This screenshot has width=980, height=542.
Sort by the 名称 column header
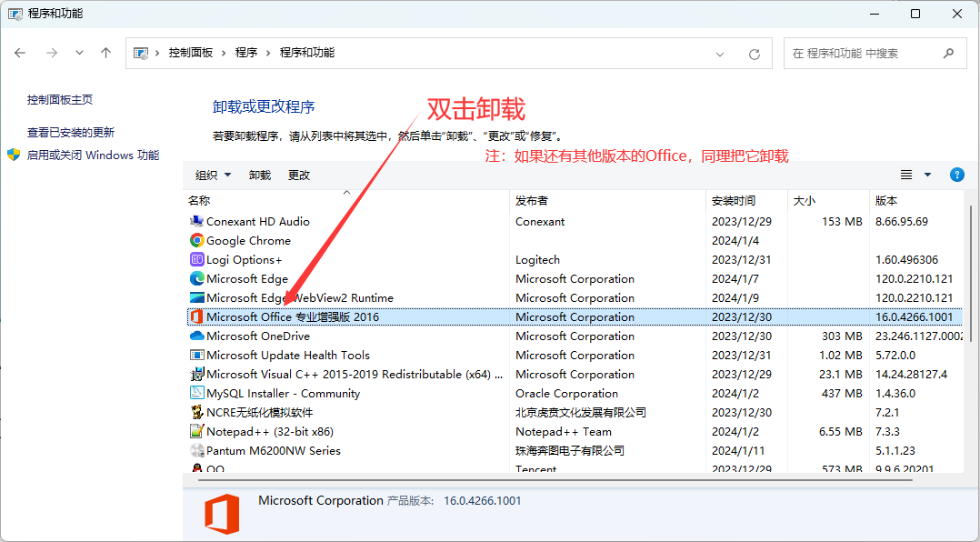click(199, 201)
